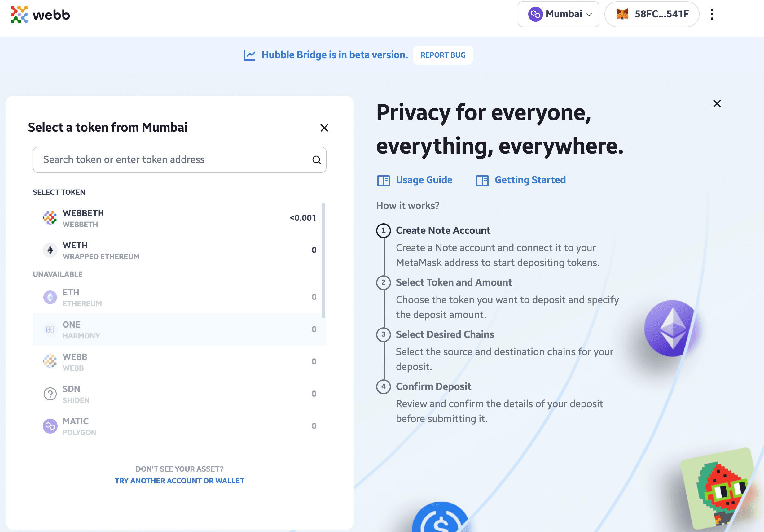Viewport: 764px width, 532px height.
Task: Open the Mumbai network dropdown
Action: pos(558,14)
